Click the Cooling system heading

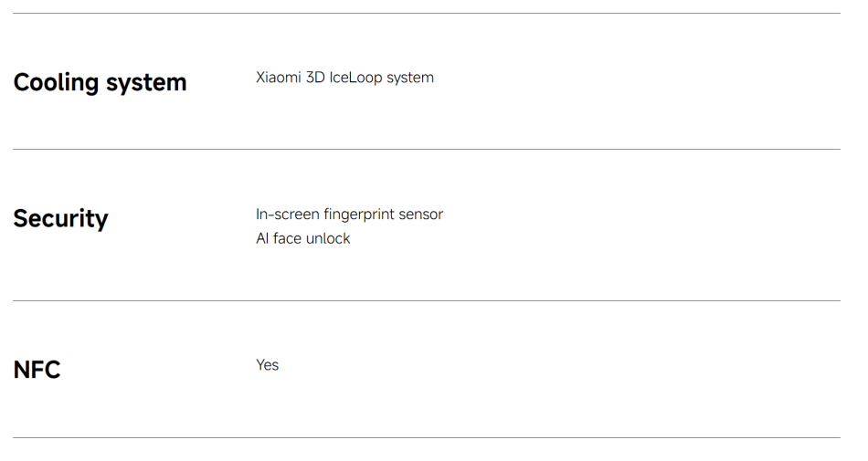point(101,83)
